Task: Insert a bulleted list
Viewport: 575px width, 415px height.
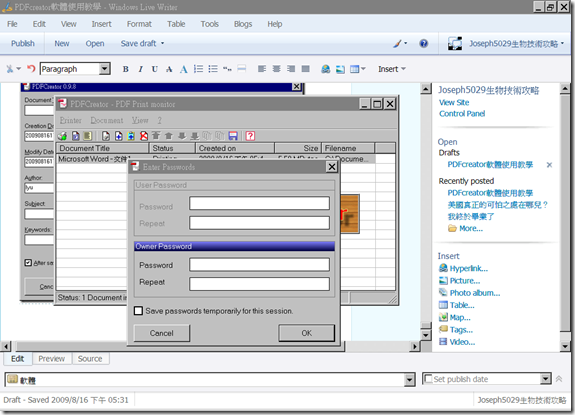Action: [x=213, y=69]
